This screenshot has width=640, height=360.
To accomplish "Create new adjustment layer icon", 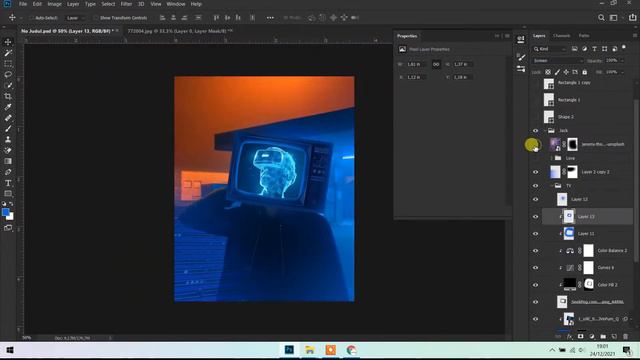I will (592, 336).
